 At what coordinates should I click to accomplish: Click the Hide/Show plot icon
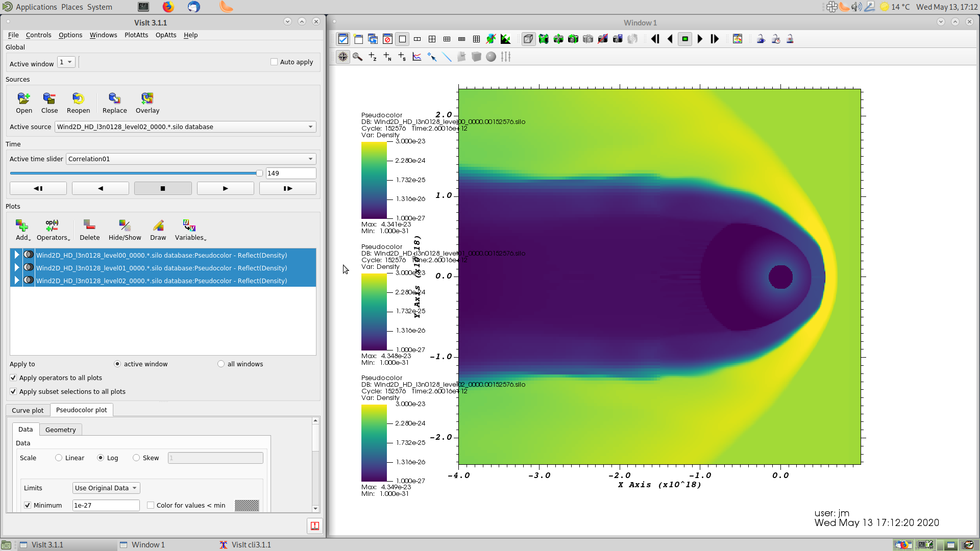click(125, 230)
